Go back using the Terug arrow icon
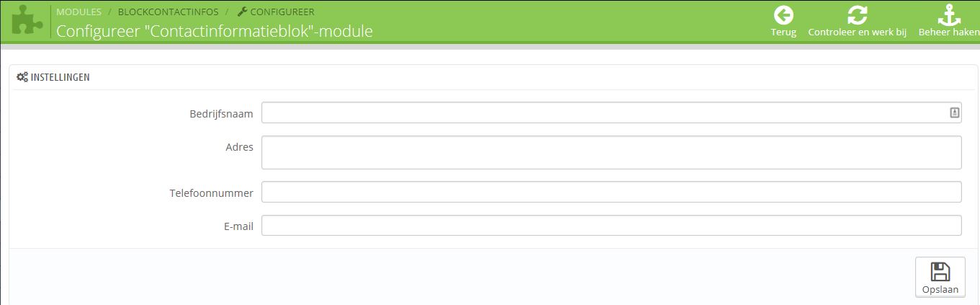This screenshot has width=980, height=305. point(783,15)
